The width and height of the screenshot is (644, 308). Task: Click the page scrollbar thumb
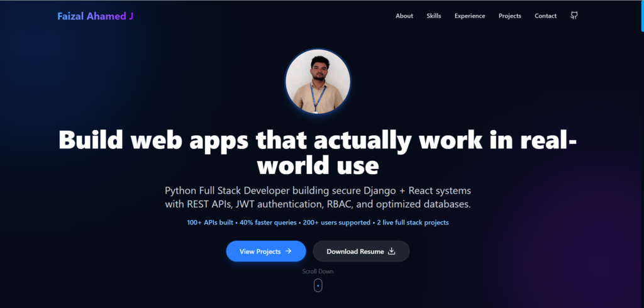[x=642, y=16]
